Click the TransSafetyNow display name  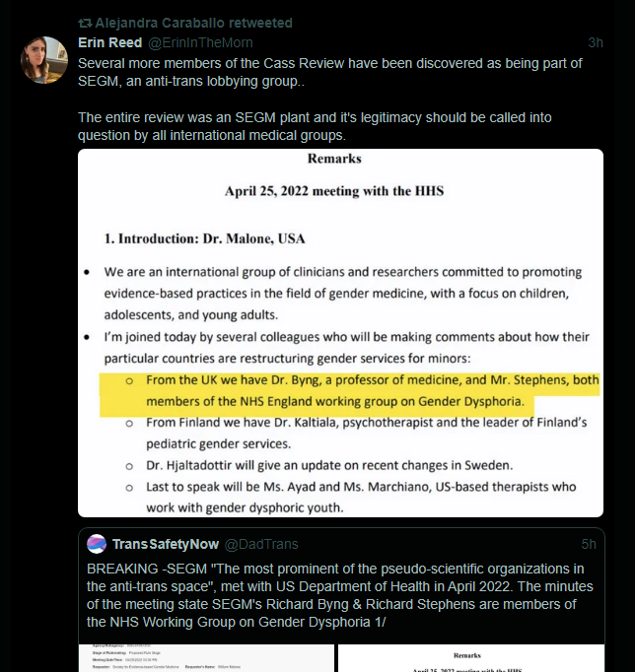click(165, 544)
